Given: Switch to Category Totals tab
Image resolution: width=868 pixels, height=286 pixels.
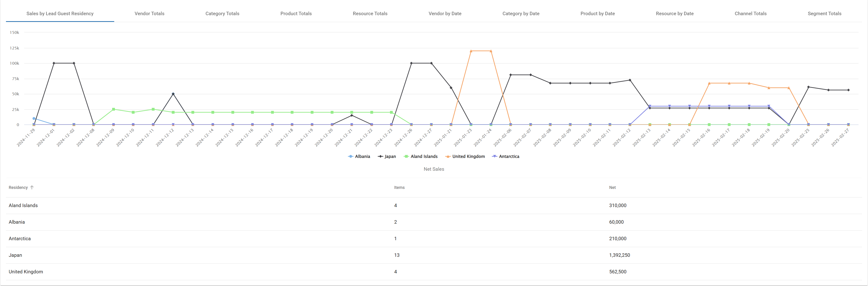Looking at the screenshot, I should (222, 14).
